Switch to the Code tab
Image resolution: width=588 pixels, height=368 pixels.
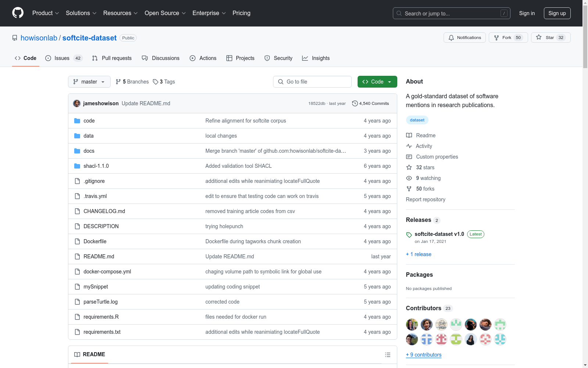(x=26, y=58)
